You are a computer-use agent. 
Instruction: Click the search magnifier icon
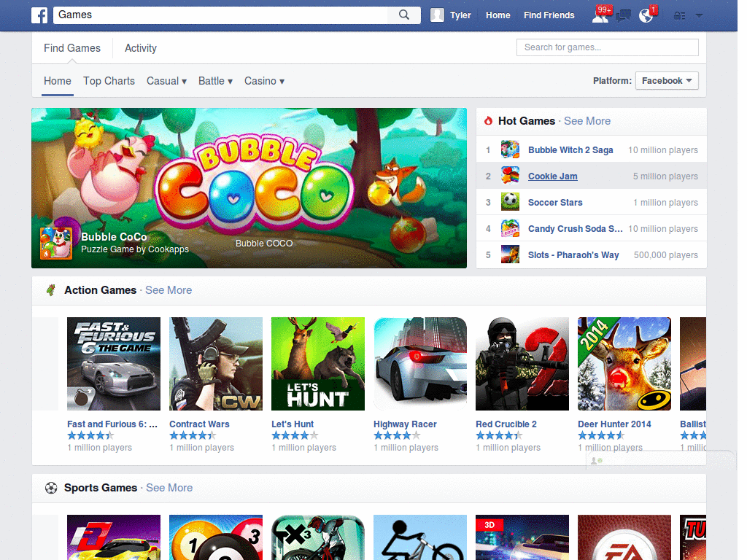(x=404, y=15)
